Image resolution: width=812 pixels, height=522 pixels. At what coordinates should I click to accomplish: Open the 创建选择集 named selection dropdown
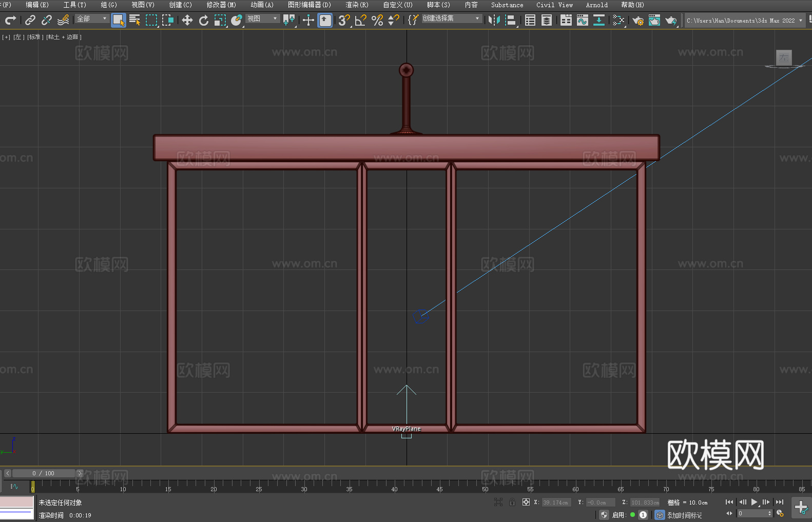tap(452, 18)
